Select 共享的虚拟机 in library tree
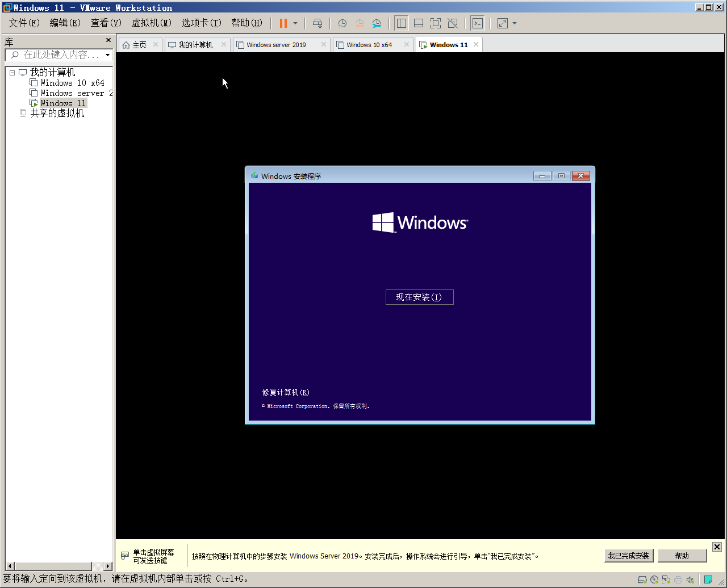The width and height of the screenshot is (727, 588). click(57, 113)
